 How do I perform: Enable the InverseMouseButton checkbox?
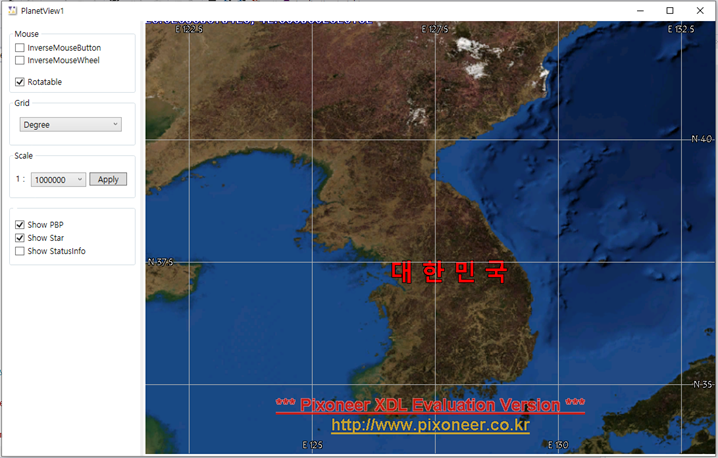click(x=20, y=48)
